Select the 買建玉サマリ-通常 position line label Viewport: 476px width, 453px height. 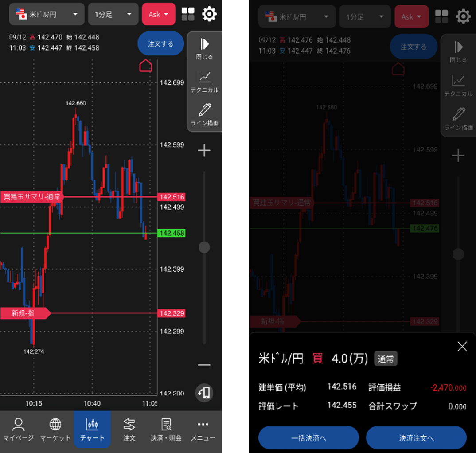(32, 197)
